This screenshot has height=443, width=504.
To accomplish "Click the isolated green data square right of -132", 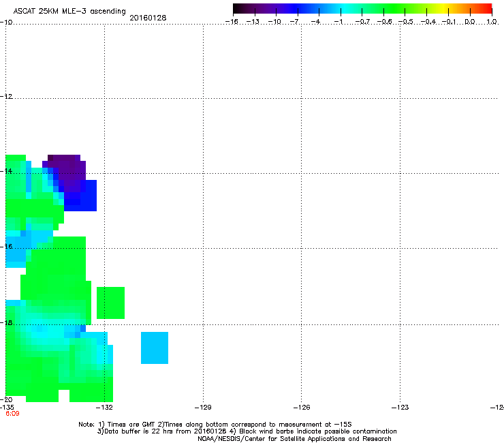I will tap(110, 303).
